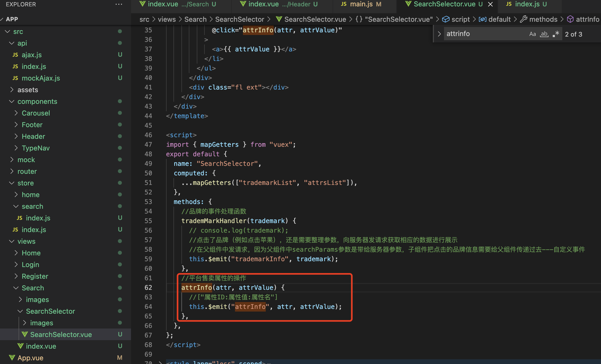This screenshot has width=601, height=364.
Task: Toggle Match Whole Word in the find widget
Action: 544,34
